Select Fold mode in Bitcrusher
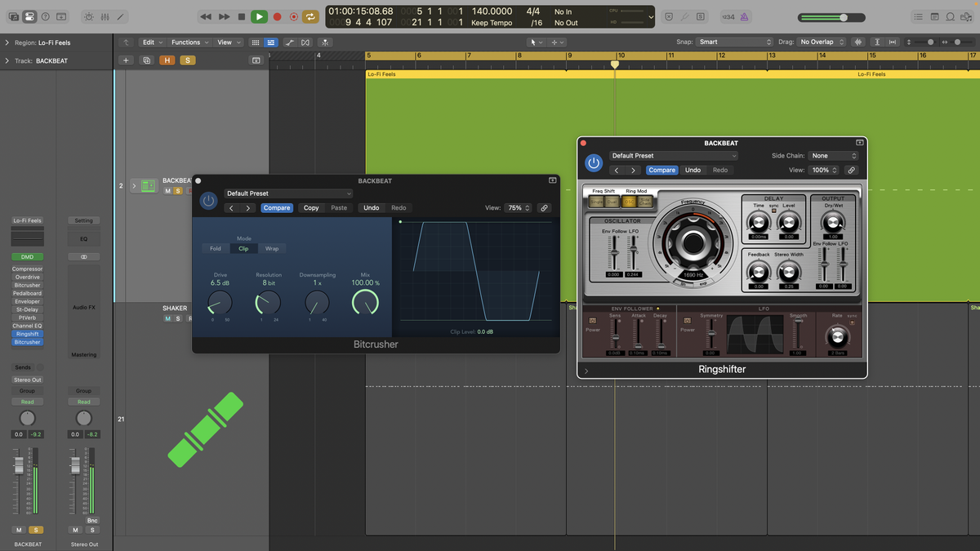This screenshot has width=980, height=551. click(216, 249)
